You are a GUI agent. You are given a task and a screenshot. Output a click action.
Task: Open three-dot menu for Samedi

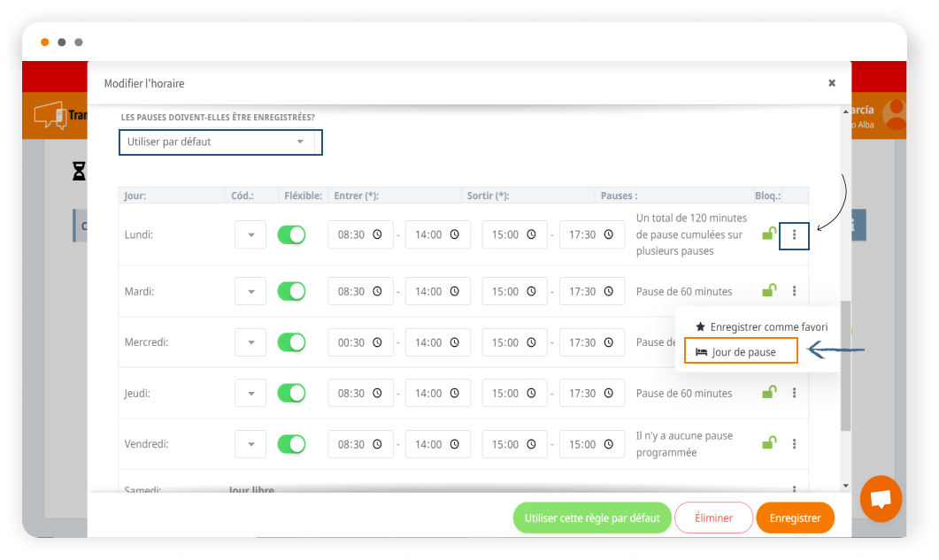(795, 490)
